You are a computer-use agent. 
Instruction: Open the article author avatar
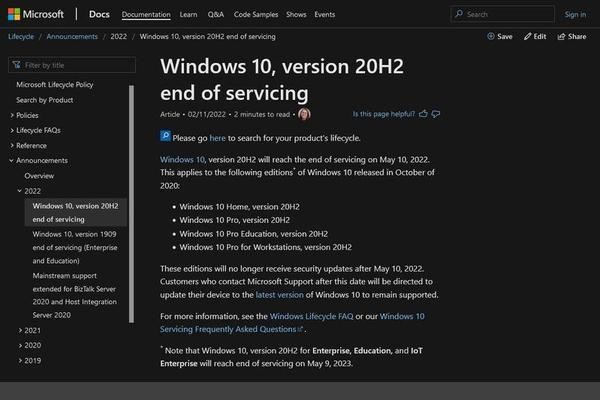coord(304,114)
